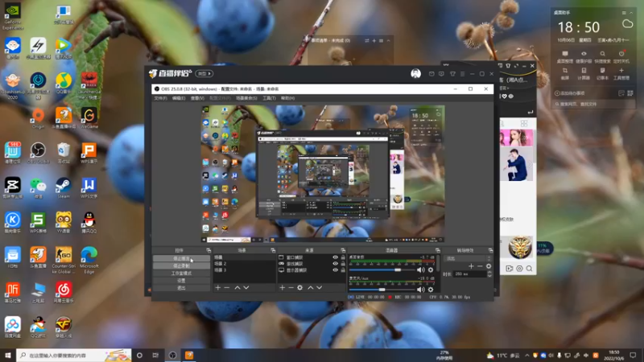
Task: Click the Stop Streaming button
Action: point(181,258)
